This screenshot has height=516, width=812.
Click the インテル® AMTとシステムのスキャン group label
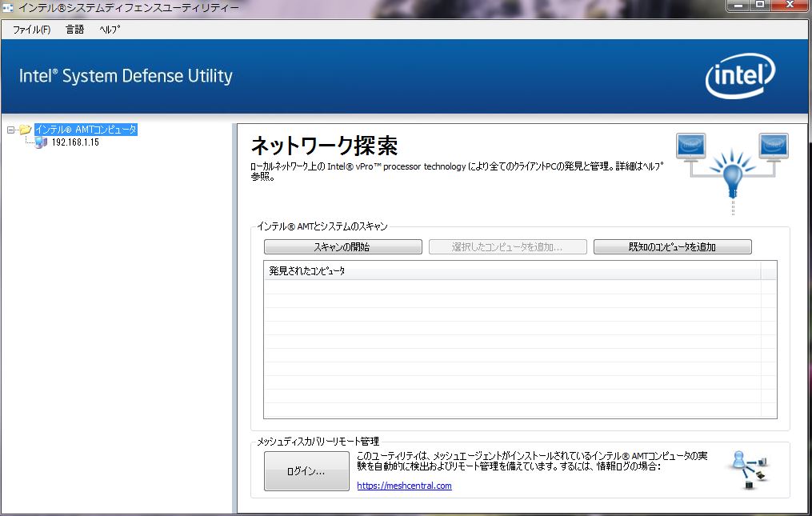[x=322, y=226]
